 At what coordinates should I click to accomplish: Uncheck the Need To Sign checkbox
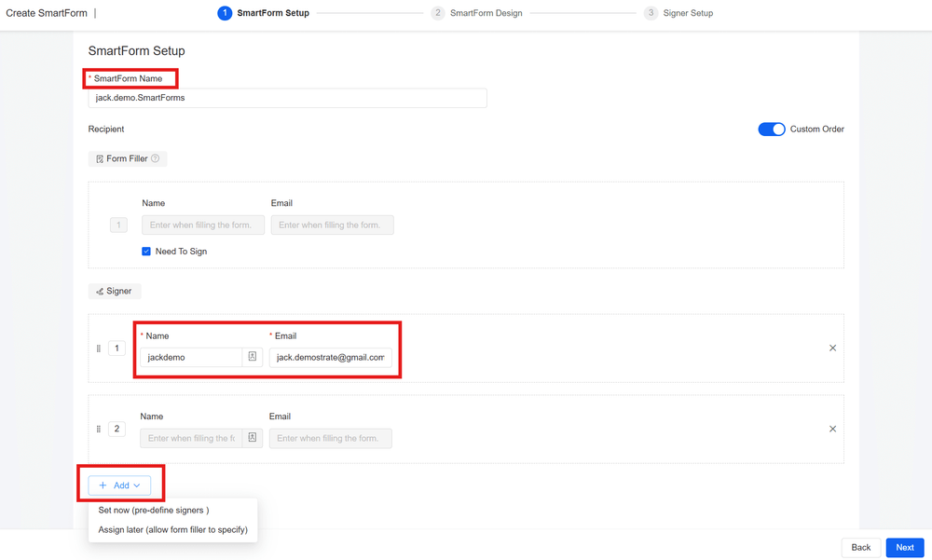click(146, 252)
